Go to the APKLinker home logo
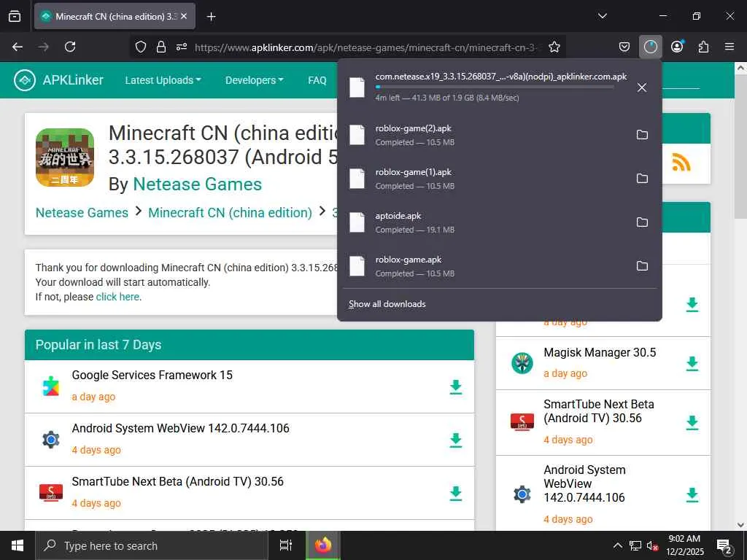Image resolution: width=747 pixels, height=560 pixels. (x=58, y=80)
